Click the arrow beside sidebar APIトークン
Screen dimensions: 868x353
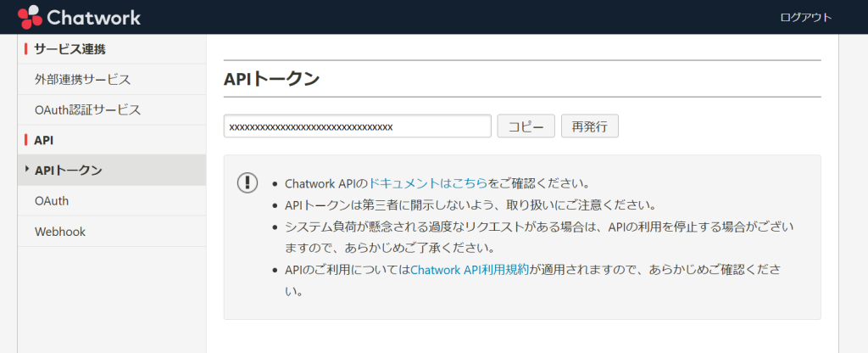[26, 170]
